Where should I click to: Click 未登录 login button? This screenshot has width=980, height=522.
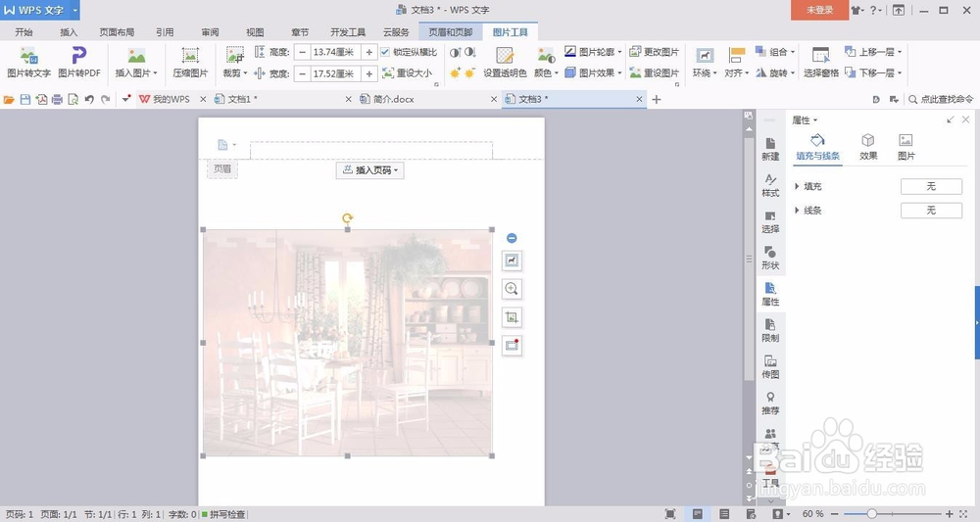pos(819,10)
